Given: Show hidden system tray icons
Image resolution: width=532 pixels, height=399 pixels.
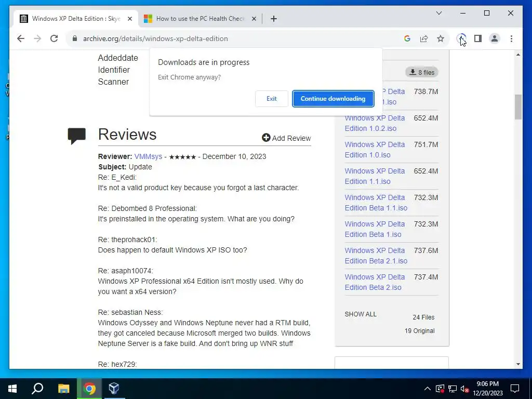Looking at the screenshot, I should (428, 389).
